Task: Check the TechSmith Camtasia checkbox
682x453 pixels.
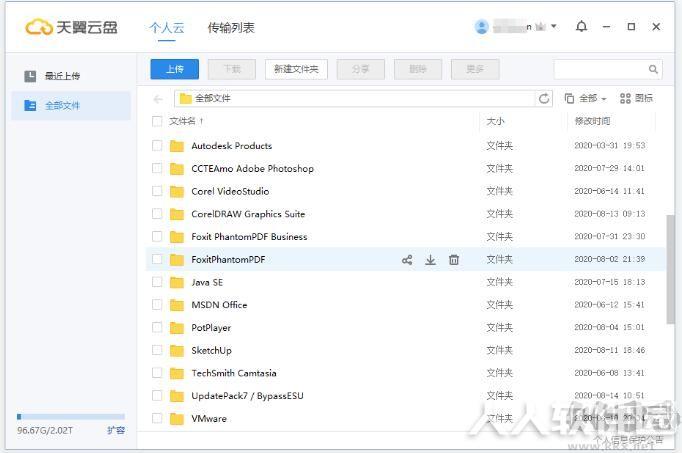Action: coord(157,373)
